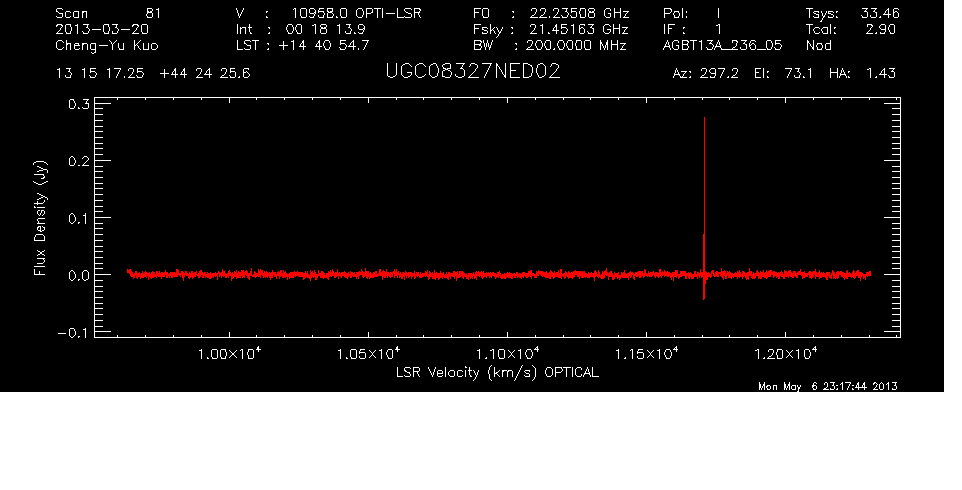Click the 1.20×10⁴ x-axis tick label
The image size is (962, 490).
coord(785,353)
